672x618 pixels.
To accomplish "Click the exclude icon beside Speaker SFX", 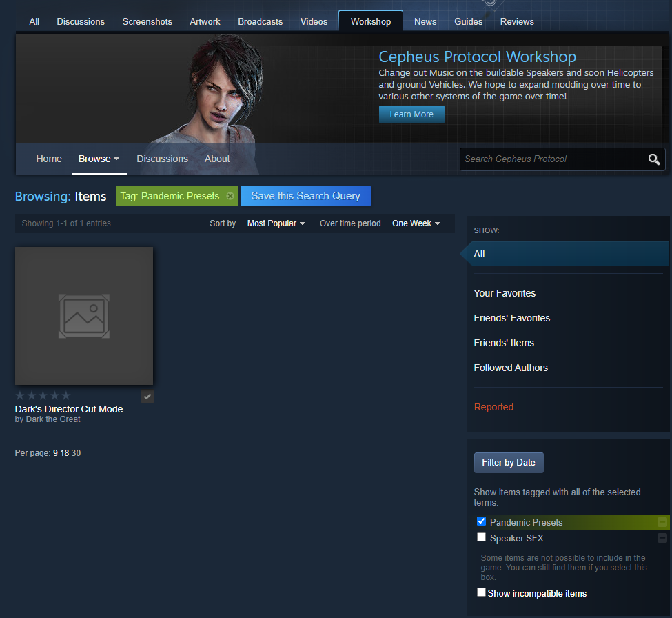I will pos(662,538).
